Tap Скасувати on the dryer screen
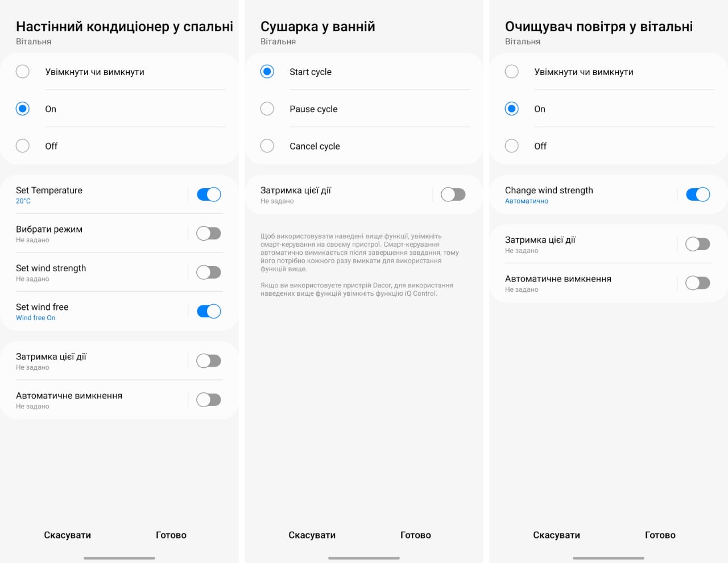 coord(312,535)
